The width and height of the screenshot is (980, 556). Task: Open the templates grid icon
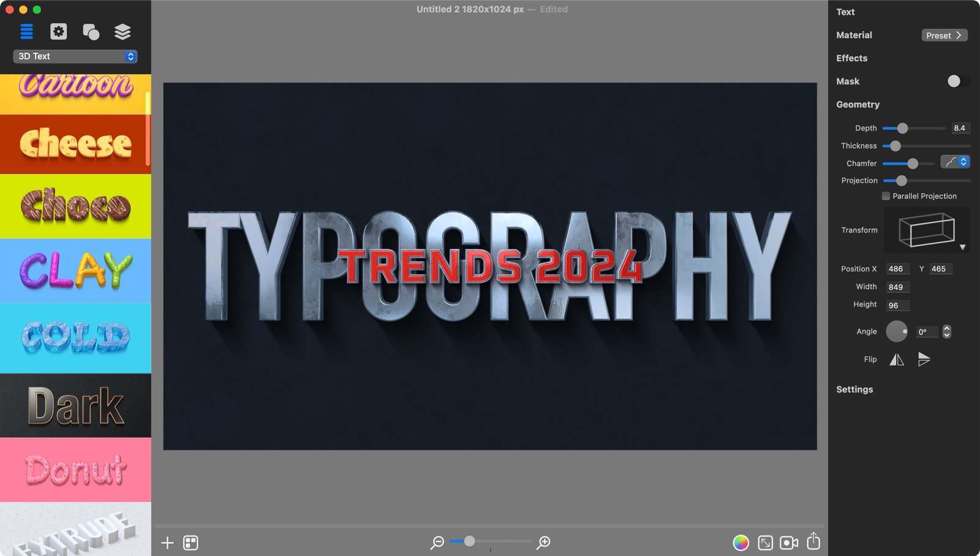(x=190, y=543)
